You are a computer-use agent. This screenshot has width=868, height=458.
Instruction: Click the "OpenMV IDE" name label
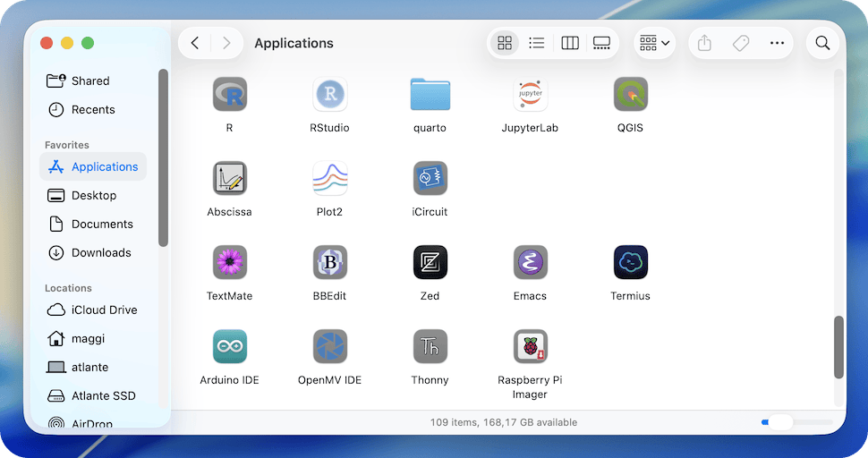[x=329, y=380]
